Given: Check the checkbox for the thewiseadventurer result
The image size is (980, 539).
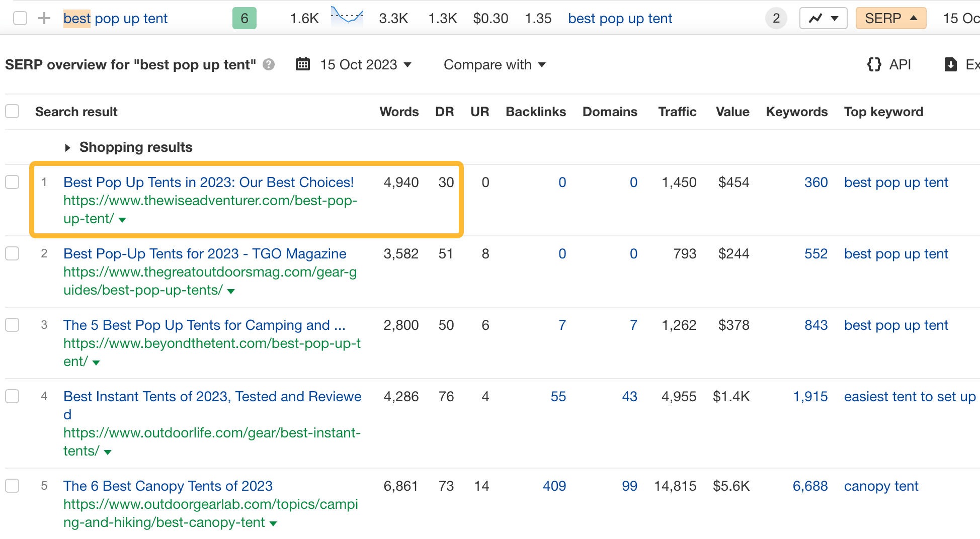Looking at the screenshot, I should 12,182.
